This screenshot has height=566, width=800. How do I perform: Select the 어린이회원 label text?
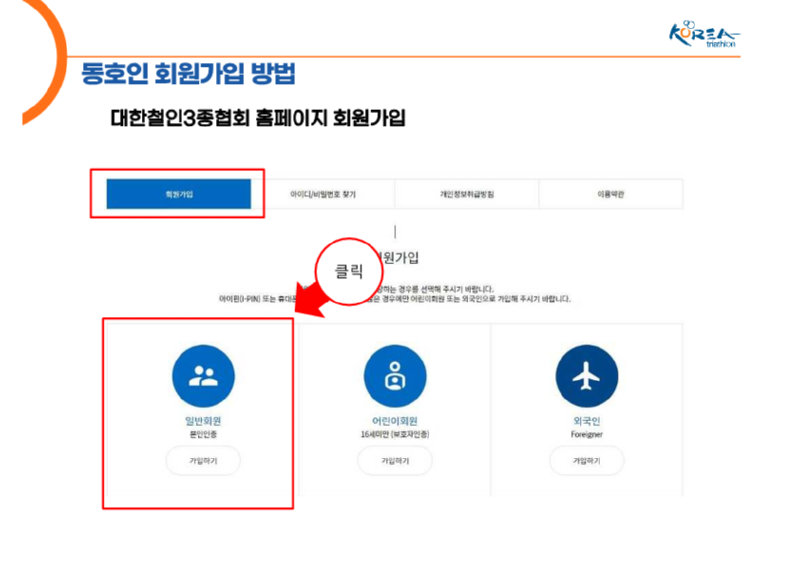coord(395,421)
